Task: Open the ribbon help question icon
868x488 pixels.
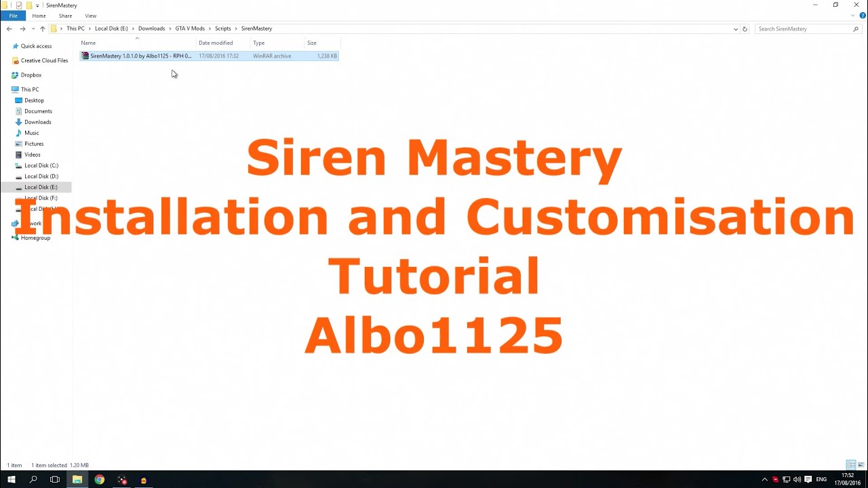Action: [x=863, y=16]
